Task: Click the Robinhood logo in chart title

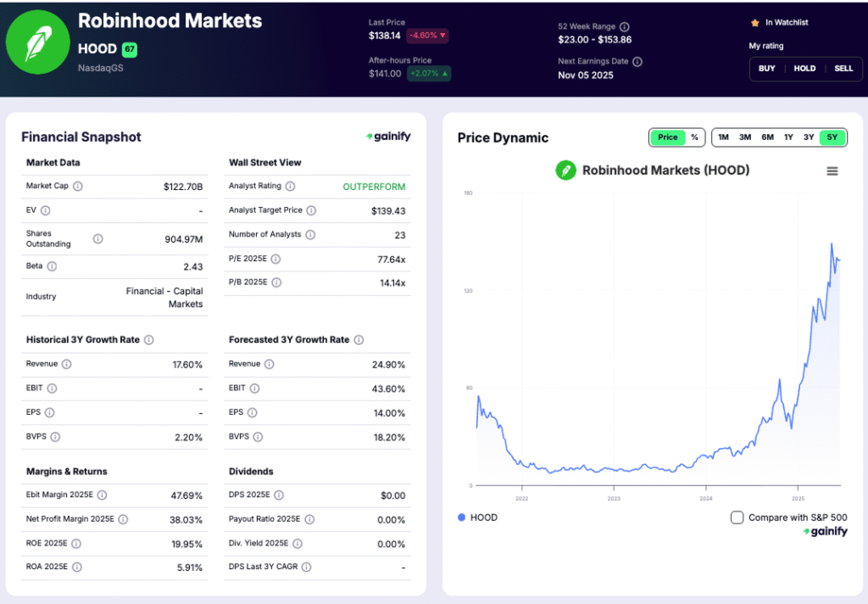Action: coord(566,171)
